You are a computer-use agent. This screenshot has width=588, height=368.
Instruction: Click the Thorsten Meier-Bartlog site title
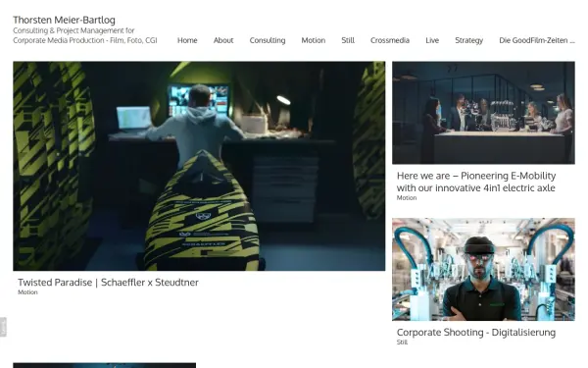[64, 20]
